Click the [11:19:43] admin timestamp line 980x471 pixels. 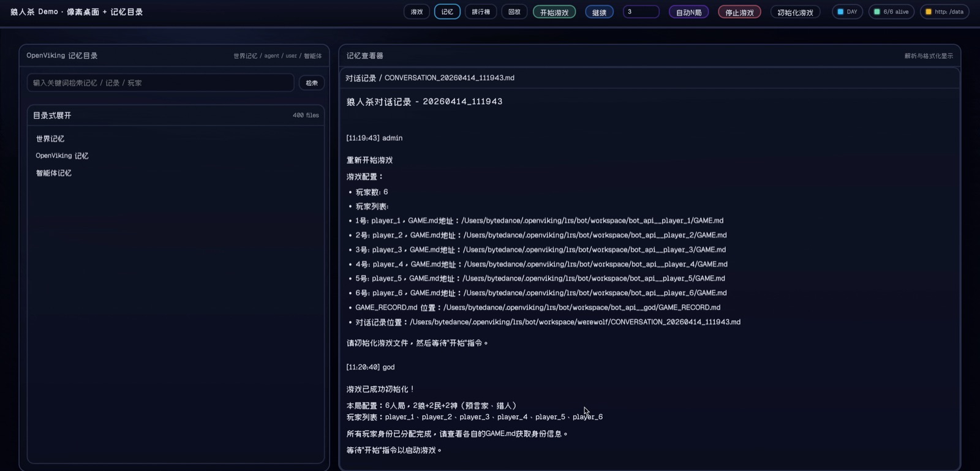pyautogui.click(x=374, y=138)
